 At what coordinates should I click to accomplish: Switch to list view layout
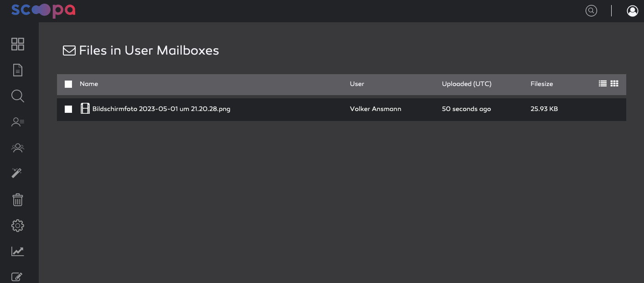pos(603,84)
